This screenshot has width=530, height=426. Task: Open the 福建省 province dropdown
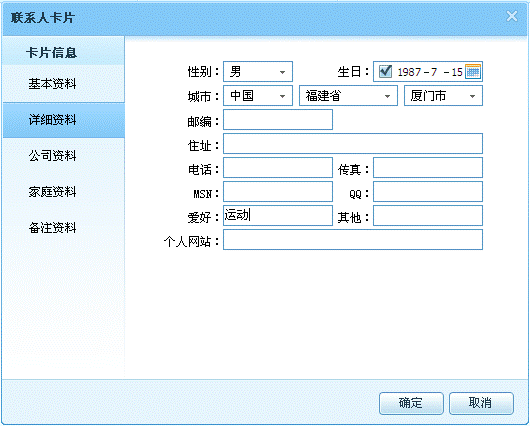(x=348, y=96)
